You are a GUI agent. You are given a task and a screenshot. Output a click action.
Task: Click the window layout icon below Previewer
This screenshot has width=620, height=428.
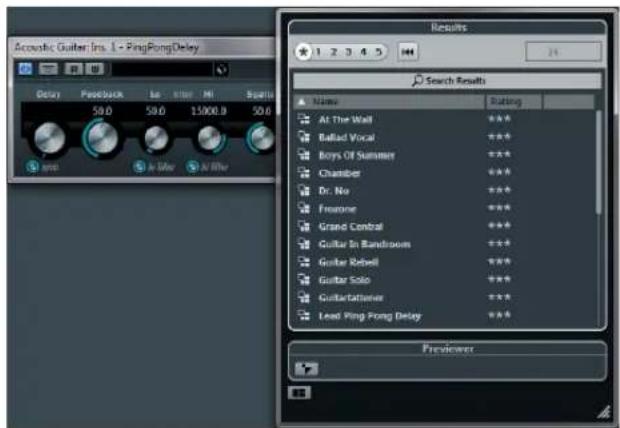(x=299, y=393)
